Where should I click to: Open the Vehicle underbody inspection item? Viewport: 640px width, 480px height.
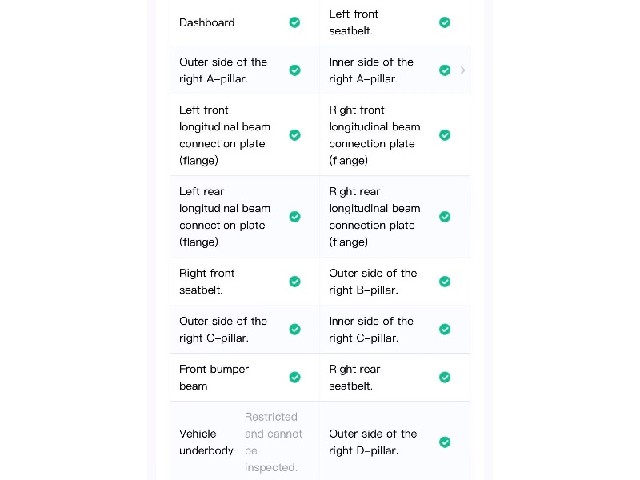244,442
